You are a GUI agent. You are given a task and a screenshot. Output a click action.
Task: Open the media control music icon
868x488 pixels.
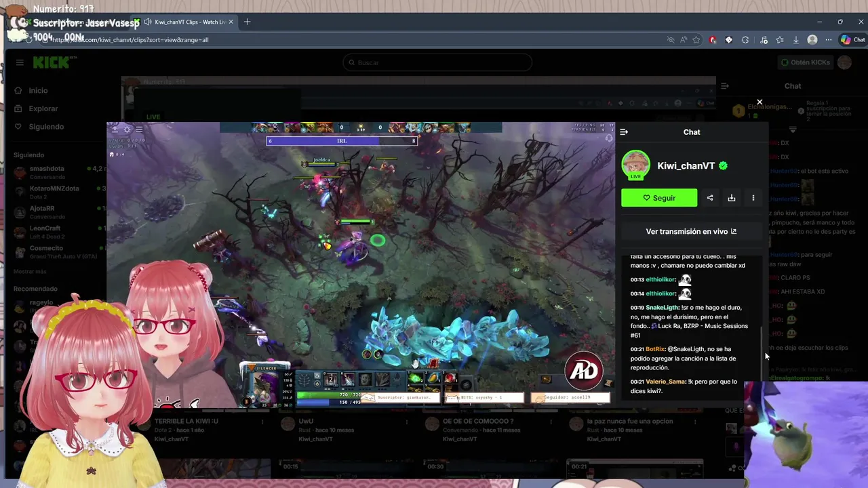[x=764, y=40]
